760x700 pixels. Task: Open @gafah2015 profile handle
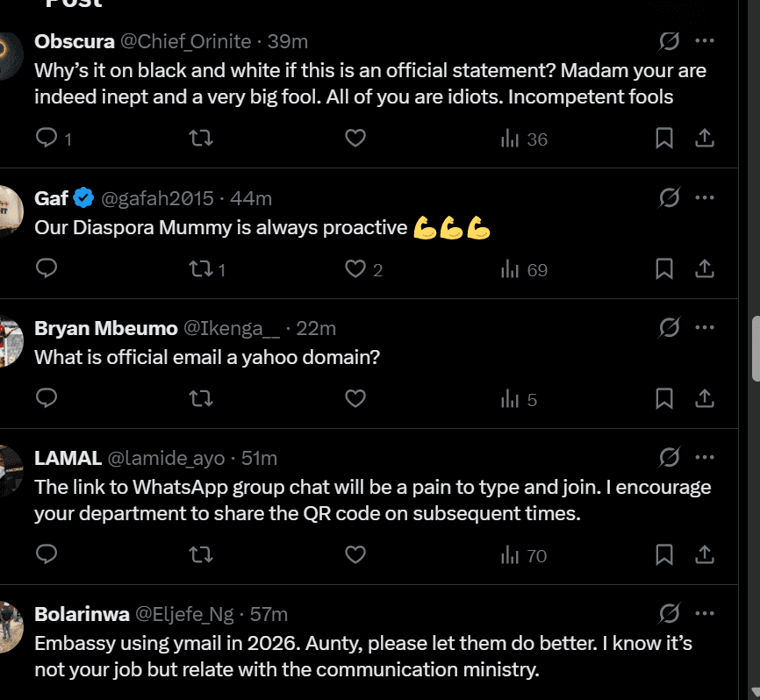pyautogui.click(x=158, y=198)
